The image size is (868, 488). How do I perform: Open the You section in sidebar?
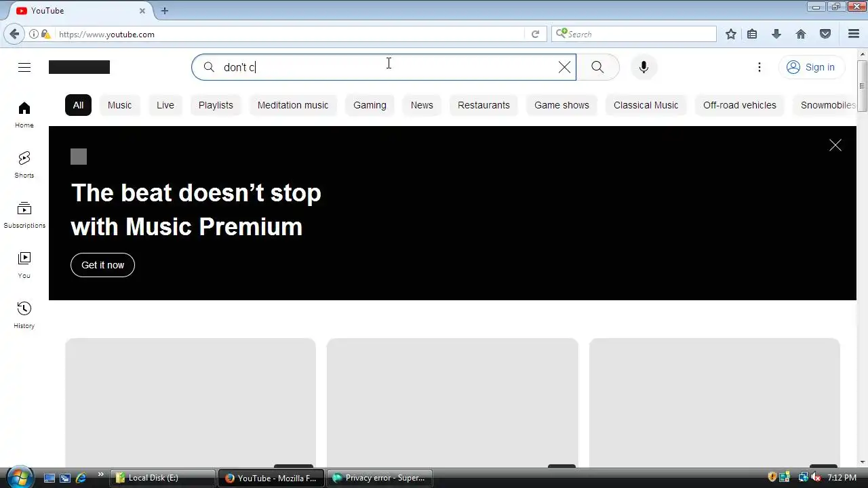click(x=24, y=265)
